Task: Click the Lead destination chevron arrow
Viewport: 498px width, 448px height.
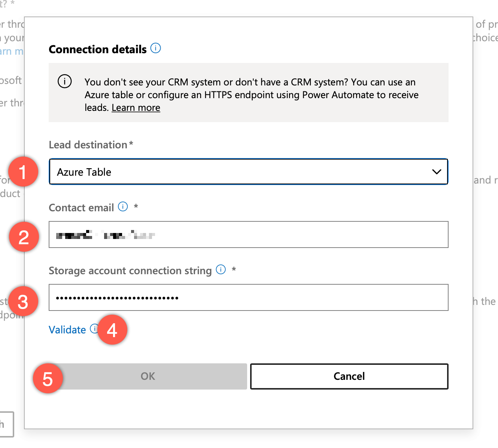Action: coord(437,172)
